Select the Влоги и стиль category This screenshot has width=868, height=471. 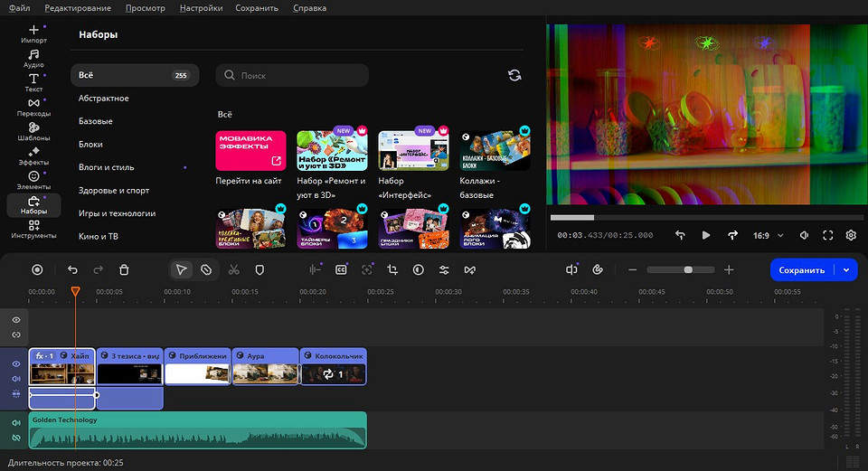click(x=107, y=167)
